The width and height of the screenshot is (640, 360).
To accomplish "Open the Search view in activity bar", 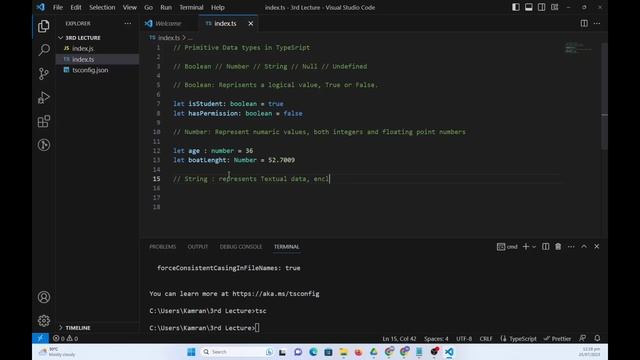I will coord(44,50).
